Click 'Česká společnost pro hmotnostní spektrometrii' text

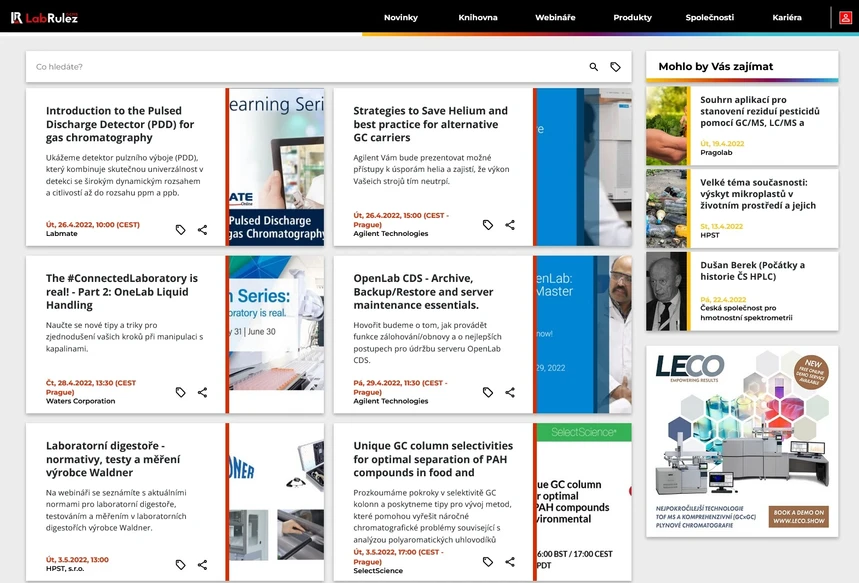(x=746, y=313)
